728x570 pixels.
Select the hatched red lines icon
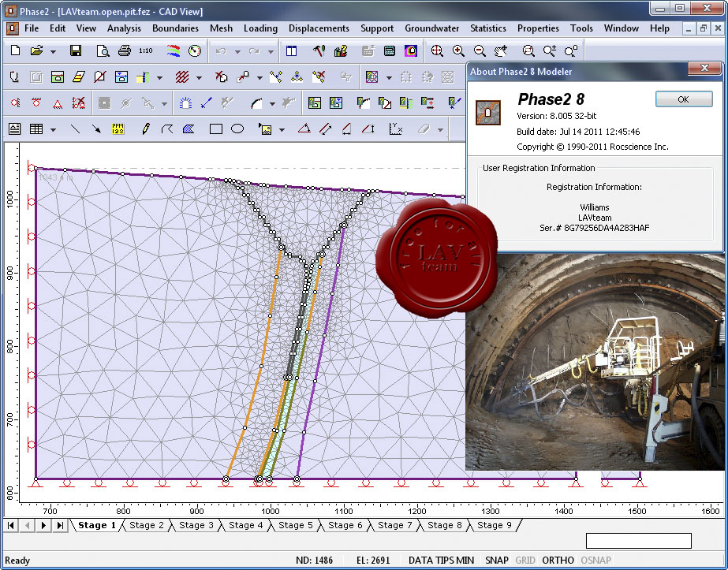click(x=182, y=76)
